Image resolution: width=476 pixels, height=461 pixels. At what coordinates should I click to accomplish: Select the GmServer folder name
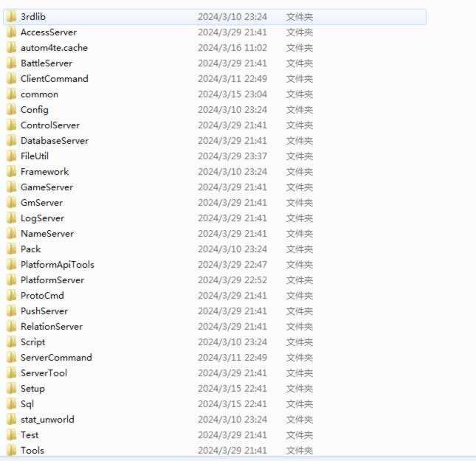tap(41, 202)
